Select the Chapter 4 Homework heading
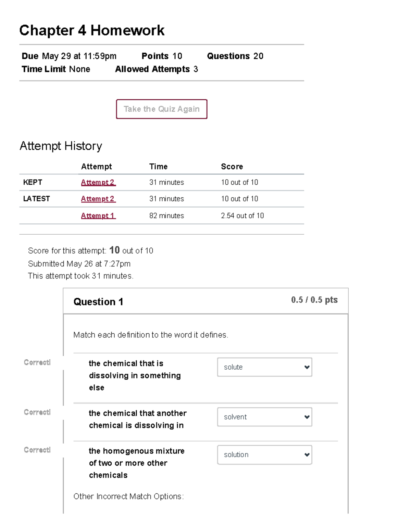This screenshot has width=411, height=532. tap(92, 30)
